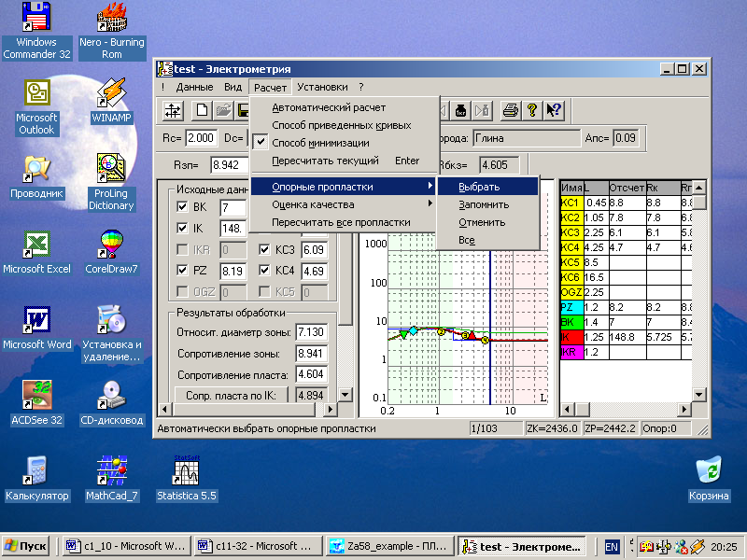Click Выбрать in the submenu

(x=487, y=187)
